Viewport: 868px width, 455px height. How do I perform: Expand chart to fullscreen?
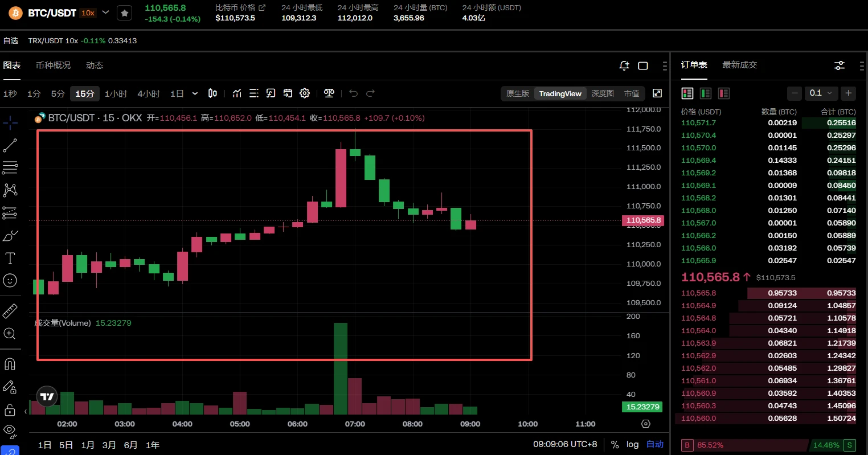coord(657,93)
